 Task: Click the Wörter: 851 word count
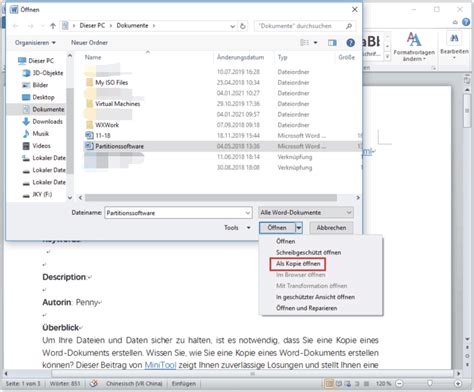click(x=65, y=384)
